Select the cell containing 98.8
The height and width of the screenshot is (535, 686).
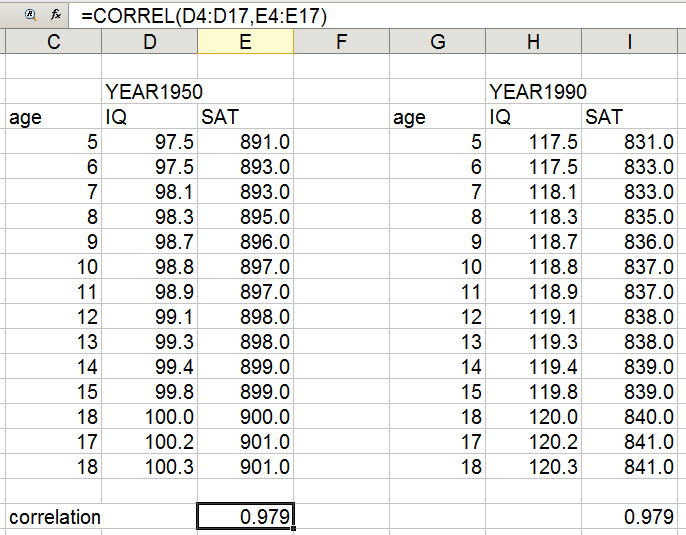click(150, 266)
